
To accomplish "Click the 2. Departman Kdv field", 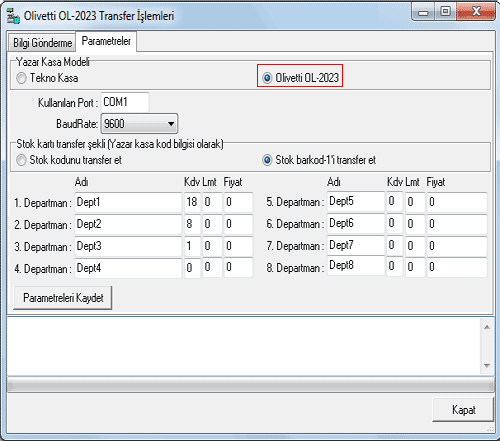I will (193, 224).
